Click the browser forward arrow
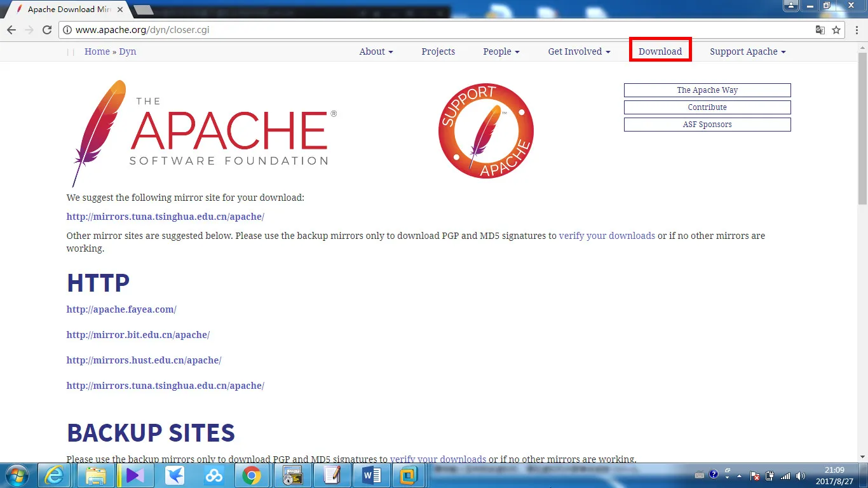The image size is (868, 488). pyautogui.click(x=29, y=30)
